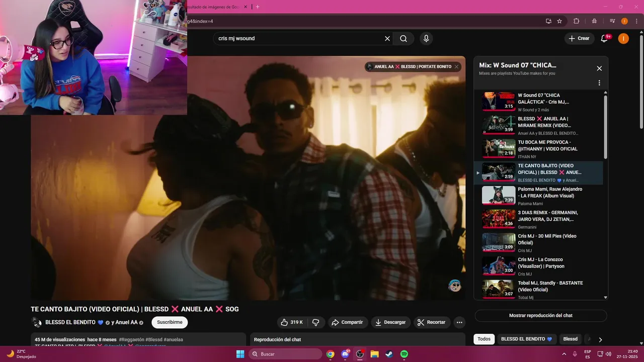Select TE CANTO BAJITO playlist item
This screenshot has height=362, width=644.
click(538, 172)
